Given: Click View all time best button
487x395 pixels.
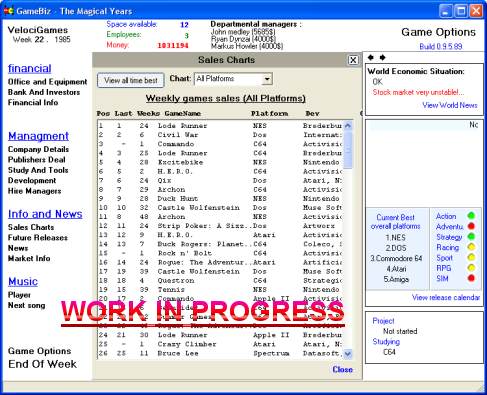Looking at the screenshot, I should pos(131,80).
